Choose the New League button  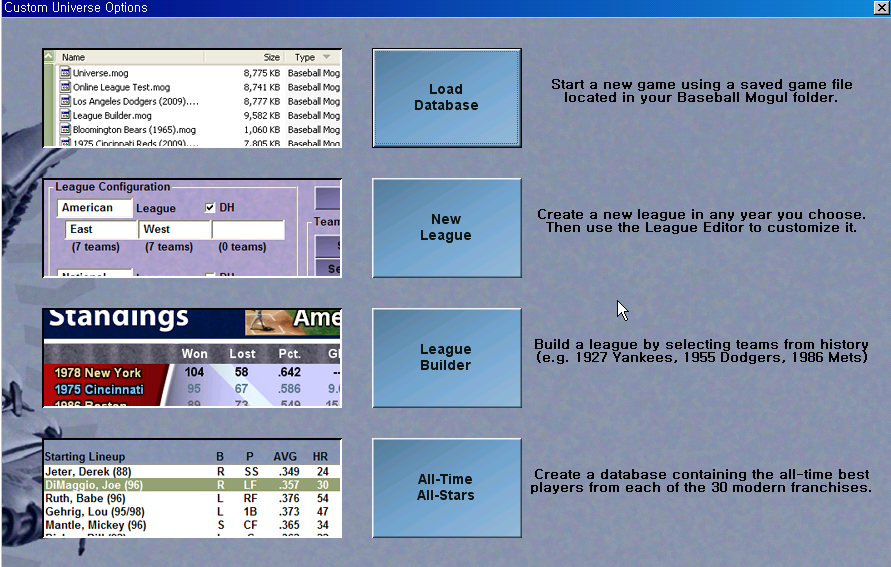coord(447,228)
